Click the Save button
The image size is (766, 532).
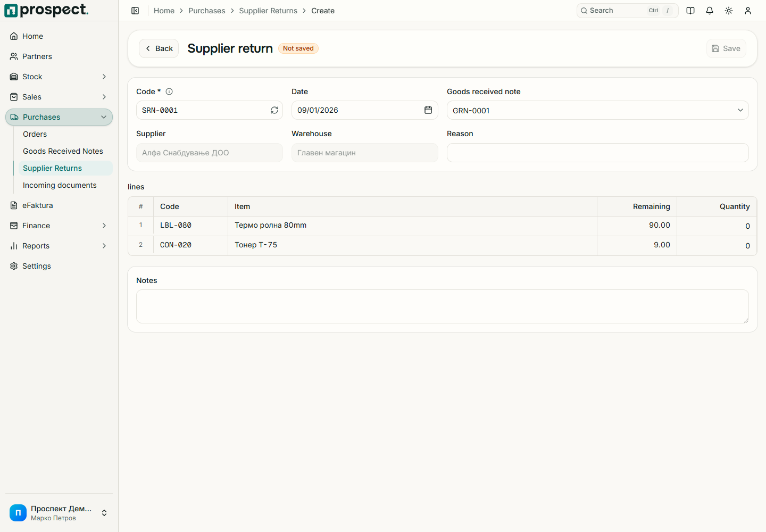[726, 48]
